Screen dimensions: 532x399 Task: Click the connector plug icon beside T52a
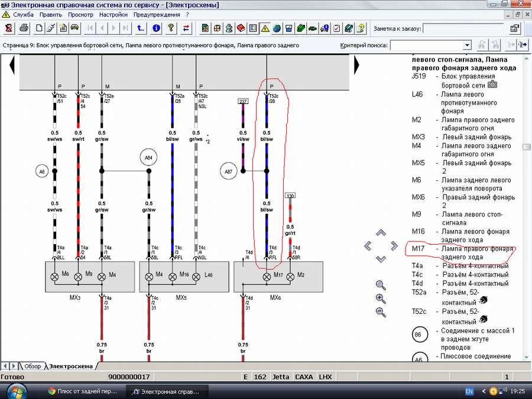(483, 300)
